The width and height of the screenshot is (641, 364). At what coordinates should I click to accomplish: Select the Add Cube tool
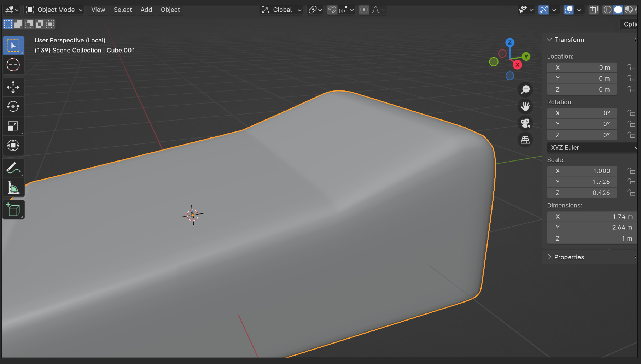coord(13,210)
